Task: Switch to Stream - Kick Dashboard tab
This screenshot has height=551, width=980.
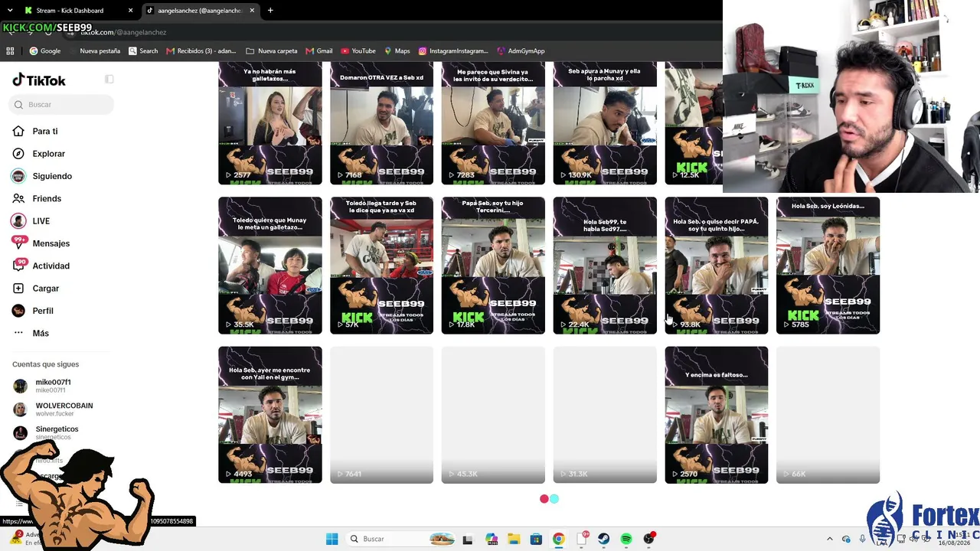Action: pyautogui.click(x=77, y=11)
